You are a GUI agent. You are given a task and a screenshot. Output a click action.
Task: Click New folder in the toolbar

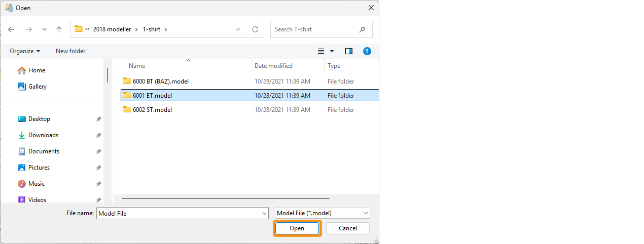70,51
